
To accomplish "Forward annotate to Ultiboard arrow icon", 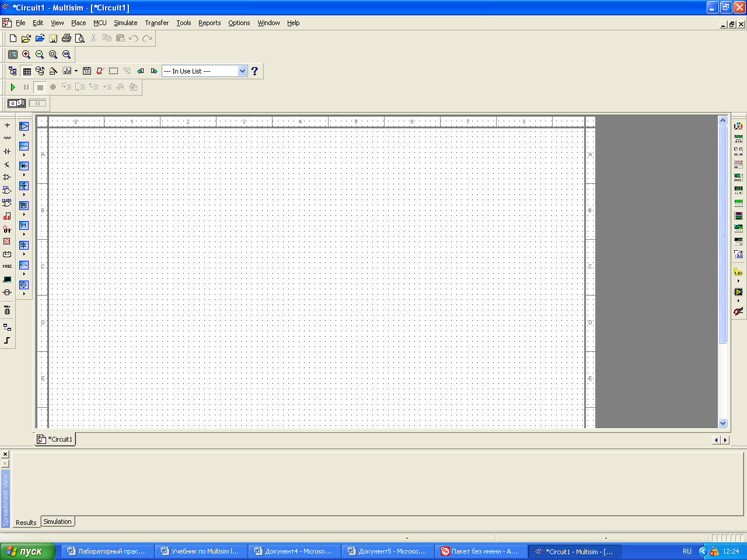I will pos(154,71).
